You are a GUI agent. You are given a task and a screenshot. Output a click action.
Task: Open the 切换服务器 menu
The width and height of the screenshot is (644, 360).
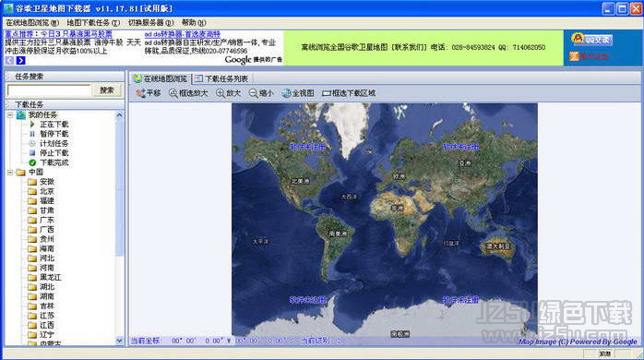[150, 22]
